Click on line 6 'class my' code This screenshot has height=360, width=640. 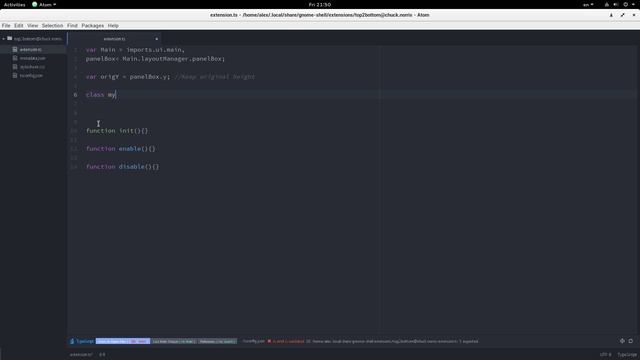point(101,95)
